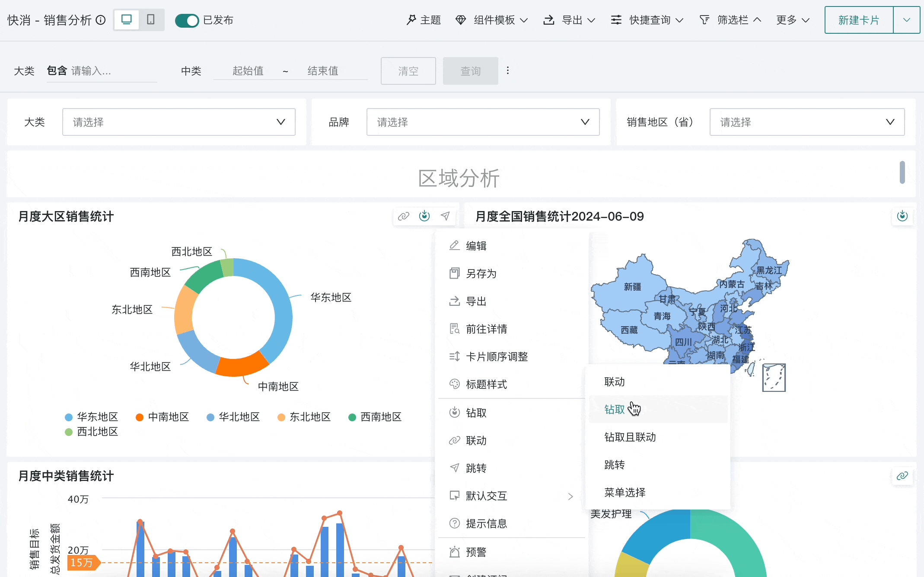Select 联动 in the main context menu
924x577 pixels.
click(512, 440)
